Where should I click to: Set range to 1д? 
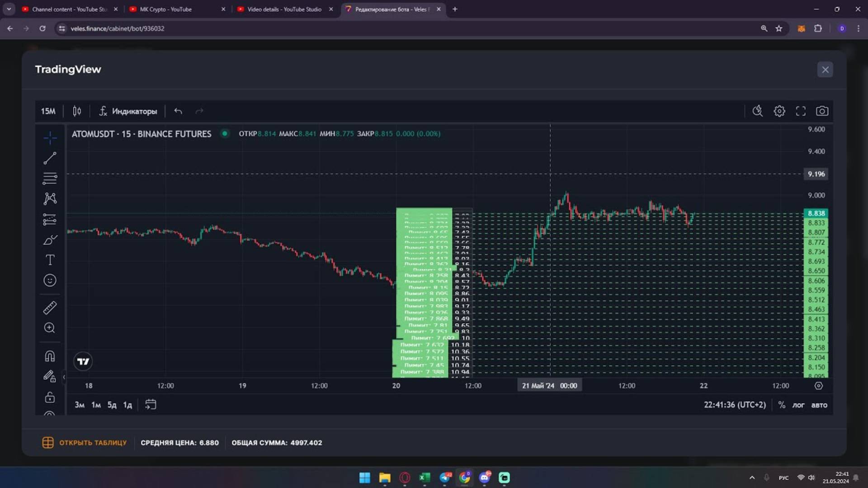127,405
